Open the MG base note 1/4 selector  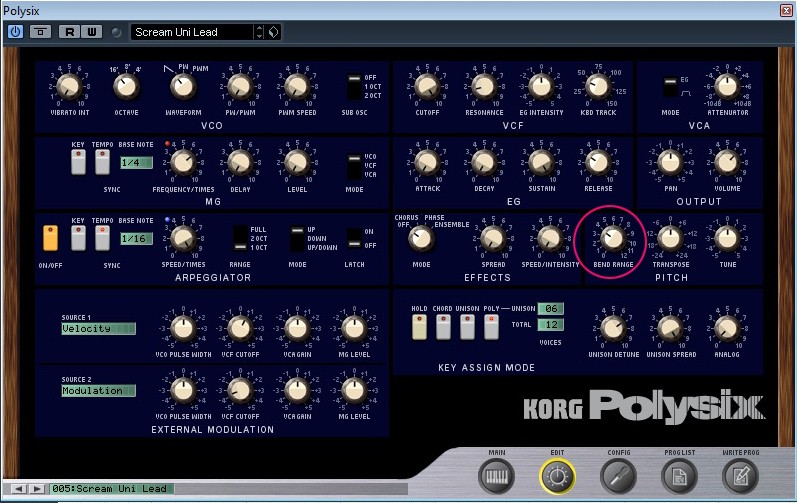[x=136, y=163]
